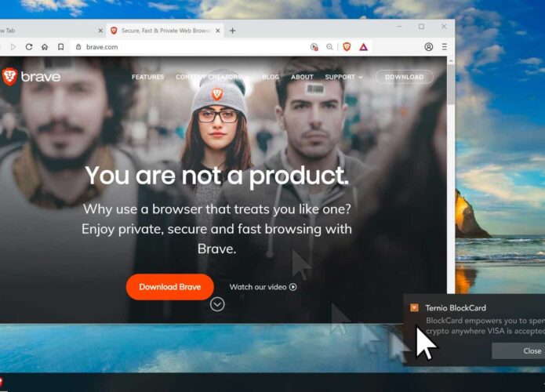Viewport: 545px width, 392px height.
Task: Open the Content Creators menu item
Action: tap(209, 77)
